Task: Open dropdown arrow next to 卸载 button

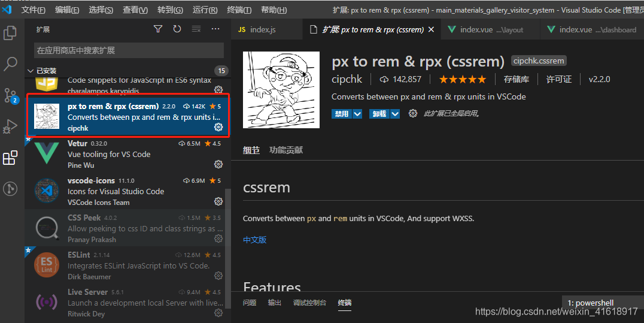Action: coord(394,114)
